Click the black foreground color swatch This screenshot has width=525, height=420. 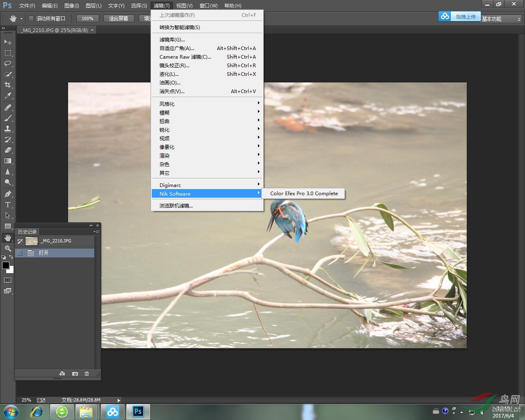5,265
